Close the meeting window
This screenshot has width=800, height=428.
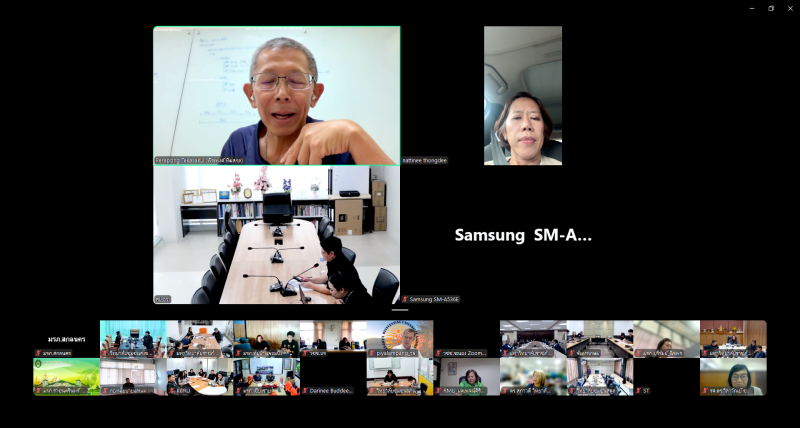click(789, 8)
